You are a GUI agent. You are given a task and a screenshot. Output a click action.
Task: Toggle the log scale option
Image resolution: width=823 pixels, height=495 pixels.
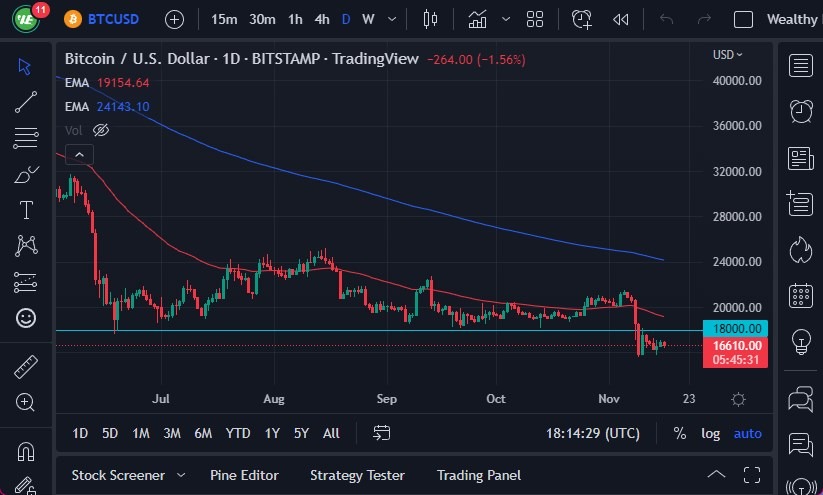pyautogui.click(x=710, y=433)
